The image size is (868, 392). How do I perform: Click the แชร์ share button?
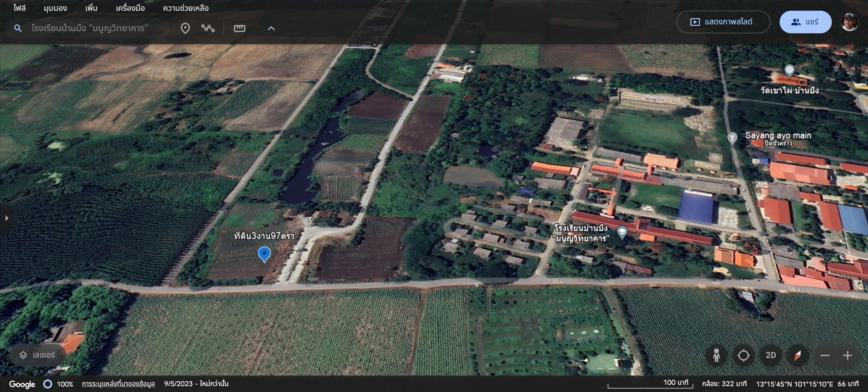[805, 22]
